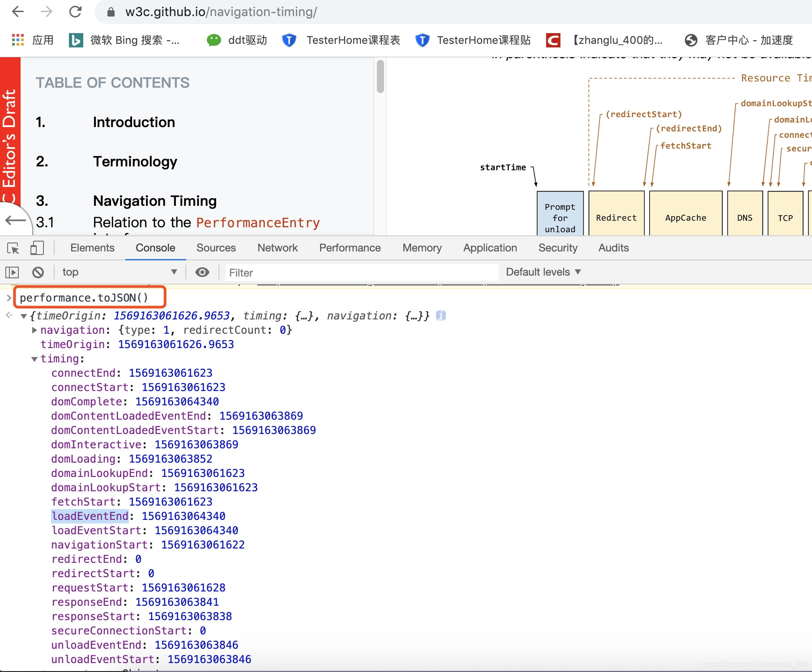This screenshot has height=672, width=812.
Task: Select the secureConnectionStart property
Action: 119,631
